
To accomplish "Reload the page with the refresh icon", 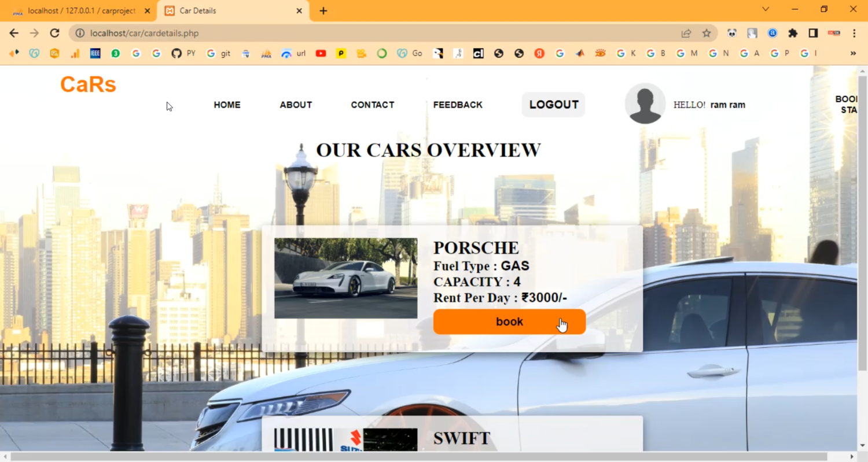I will [54, 33].
